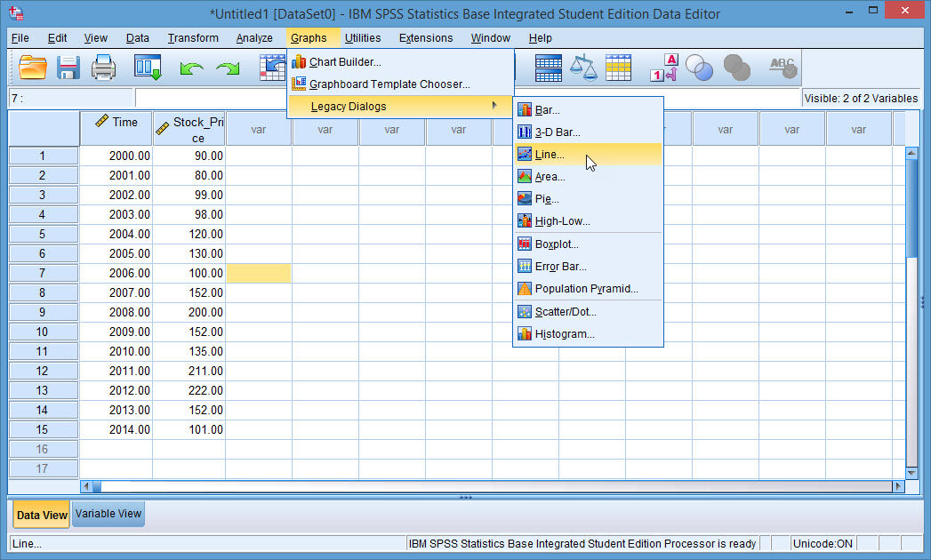Click the Chart Builder menu icon
The image size is (931, 560).
pyautogui.click(x=299, y=61)
